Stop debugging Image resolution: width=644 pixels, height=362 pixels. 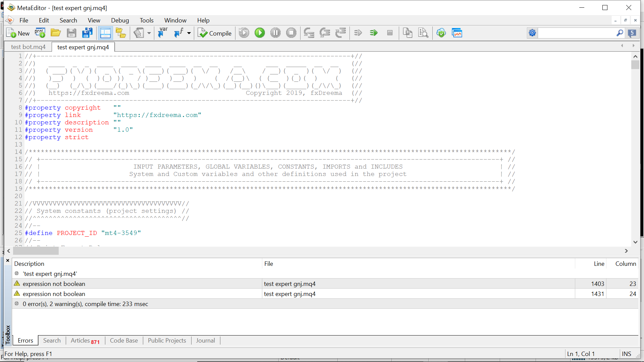[x=291, y=33]
